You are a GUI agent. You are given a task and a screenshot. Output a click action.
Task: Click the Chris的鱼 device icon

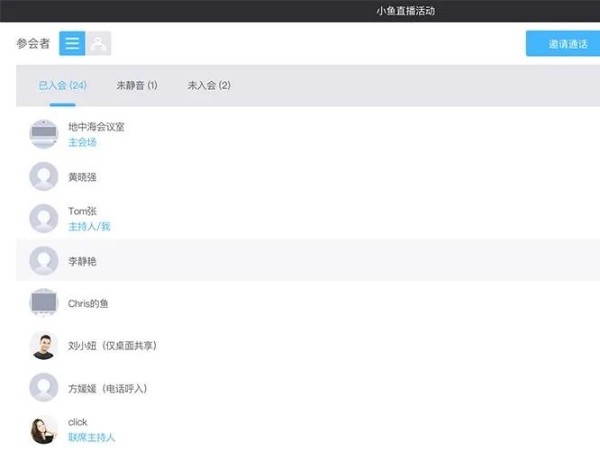[44, 303]
